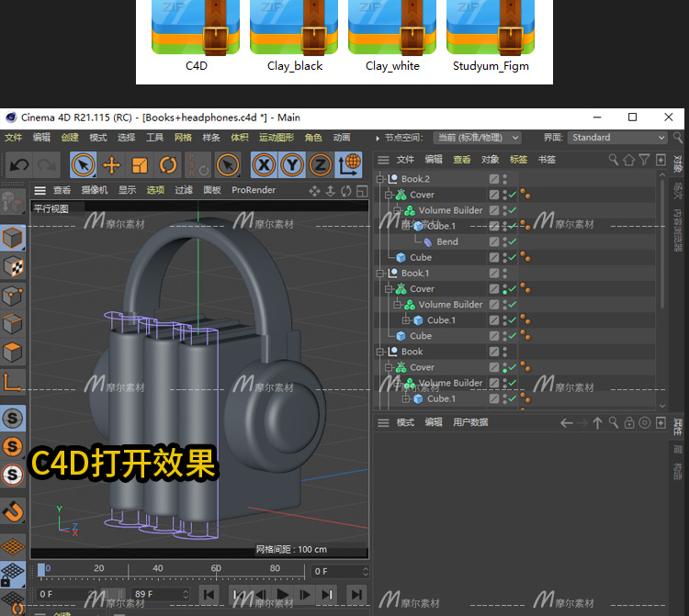Open the 文件 main menu
Screen dimensions: 689x616
coord(13,138)
